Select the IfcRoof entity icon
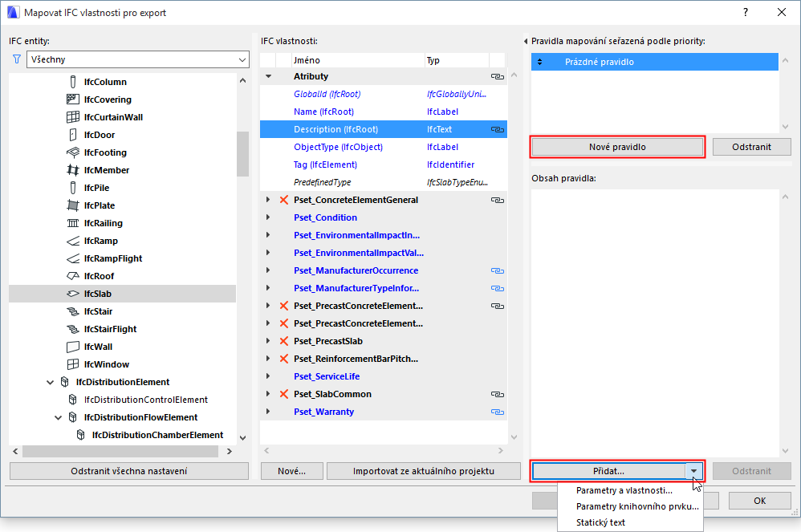The width and height of the screenshot is (801, 532). 73,276
